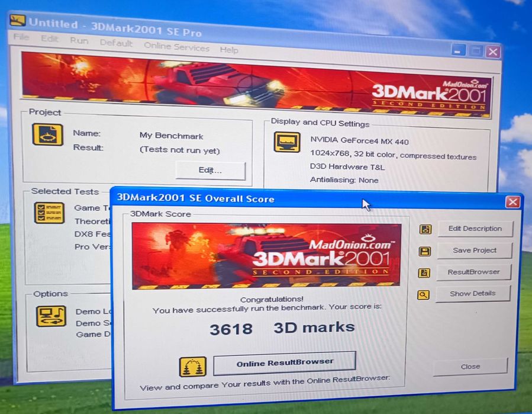
Task: Click the Save Project floppy icon
Action: coord(424,251)
